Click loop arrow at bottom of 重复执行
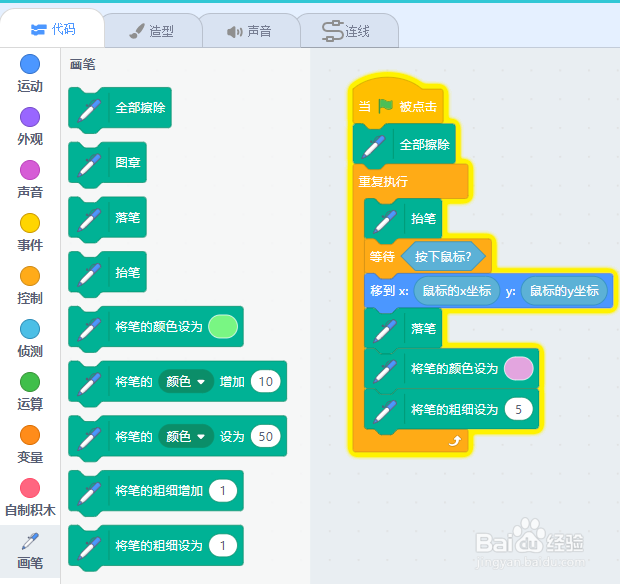Viewport: 620px width, 584px height. pos(455,440)
